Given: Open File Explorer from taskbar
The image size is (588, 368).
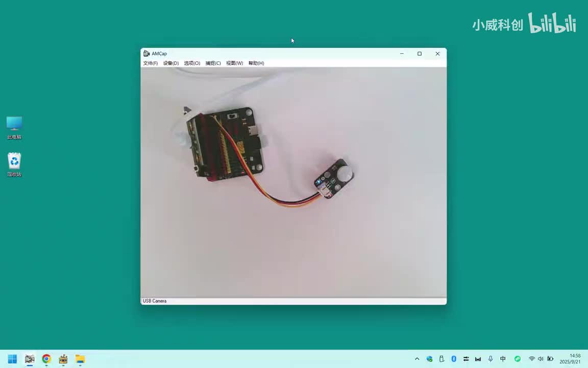Looking at the screenshot, I should click(80, 359).
